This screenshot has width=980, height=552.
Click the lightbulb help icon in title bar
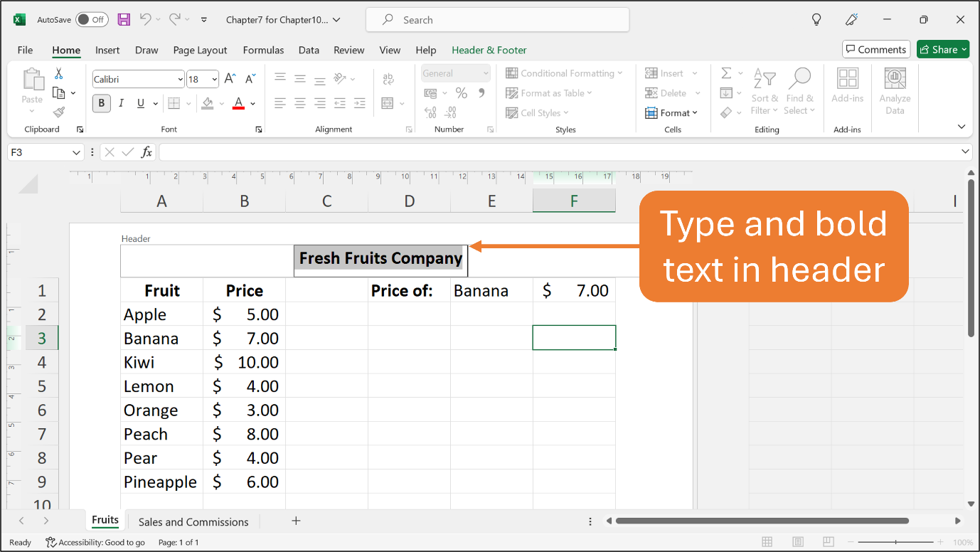pyautogui.click(x=816, y=20)
